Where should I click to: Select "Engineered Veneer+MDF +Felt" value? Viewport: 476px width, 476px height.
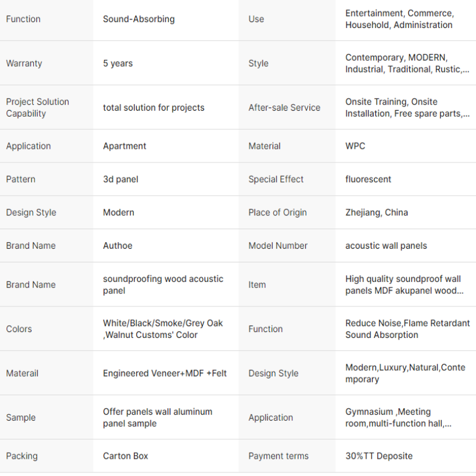click(165, 374)
